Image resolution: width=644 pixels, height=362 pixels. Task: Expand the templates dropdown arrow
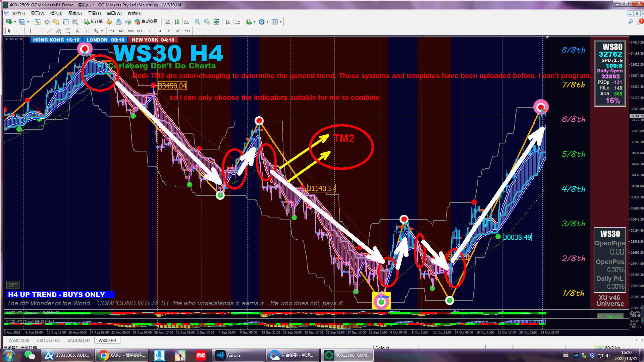pyautogui.click(x=280, y=22)
